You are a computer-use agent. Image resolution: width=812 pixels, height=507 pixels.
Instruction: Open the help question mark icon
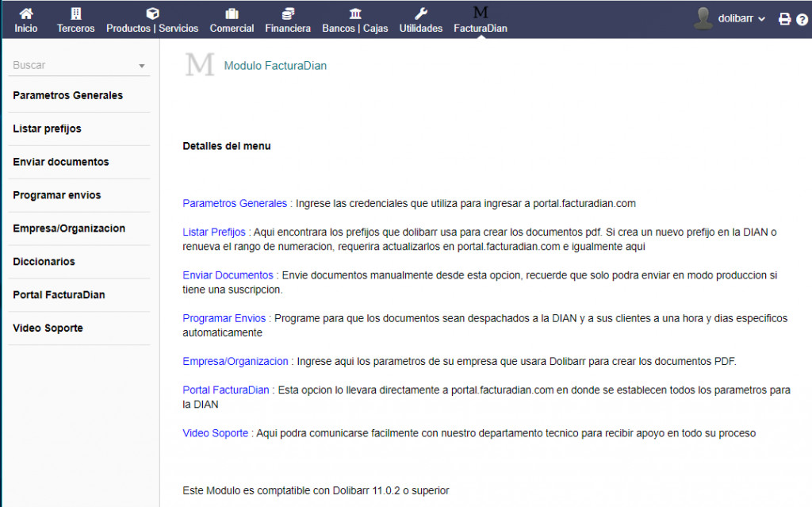point(802,19)
